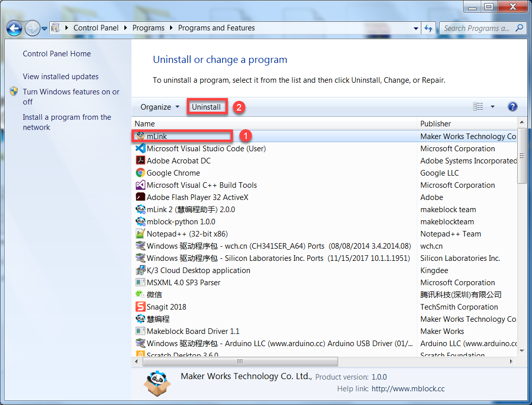Image resolution: width=532 pixels, height=405 pixels.
Task: Click the Refresh button beside address bar
Action: click(428, 28)
